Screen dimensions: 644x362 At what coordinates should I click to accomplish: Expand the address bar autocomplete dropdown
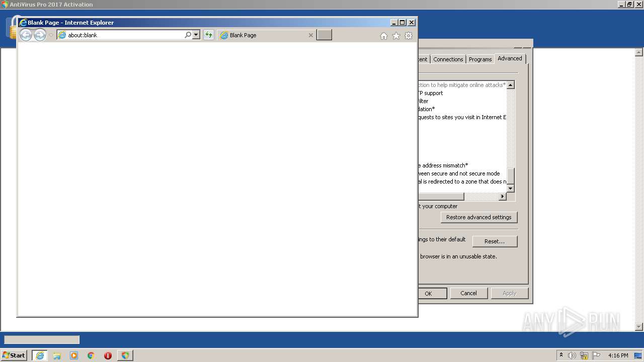[x=196, y=35]
